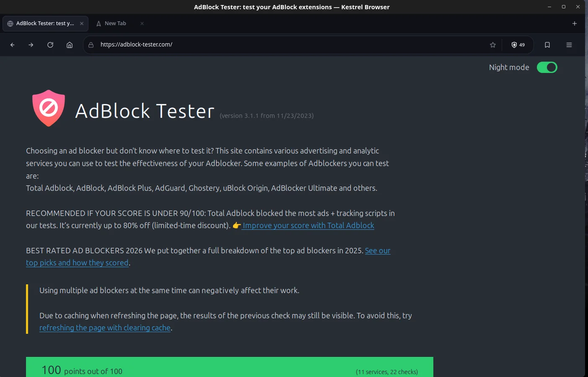Open shield blocker showing 49

click(518, 45)
